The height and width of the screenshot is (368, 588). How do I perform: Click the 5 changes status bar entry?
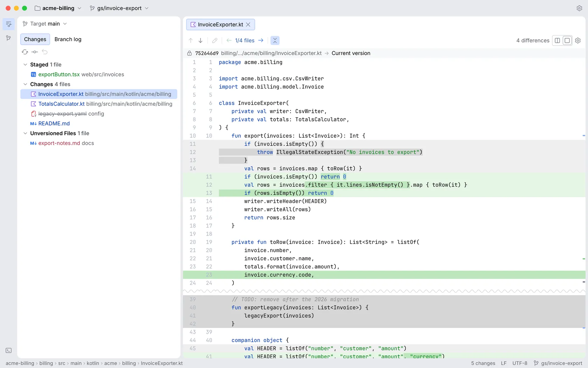(x=483, y=363)
